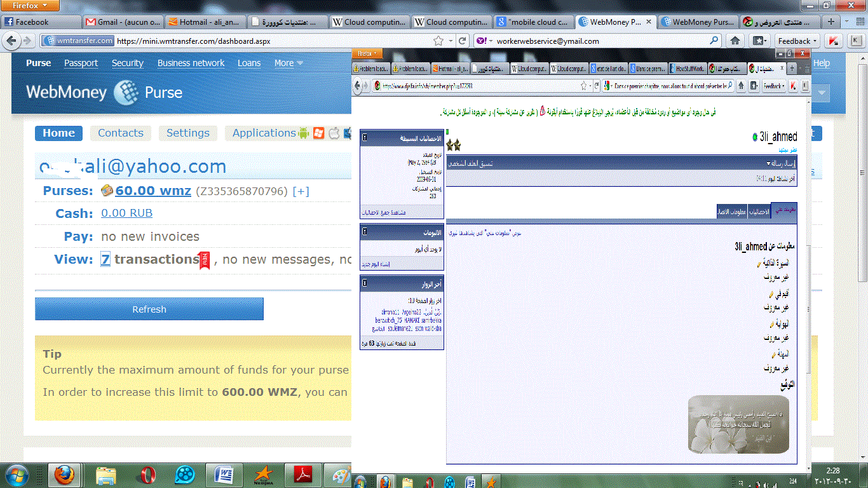
Task: Open the URL history dropdown arrow beside the star
Action: pyautogui.click(x=451, y=41)
